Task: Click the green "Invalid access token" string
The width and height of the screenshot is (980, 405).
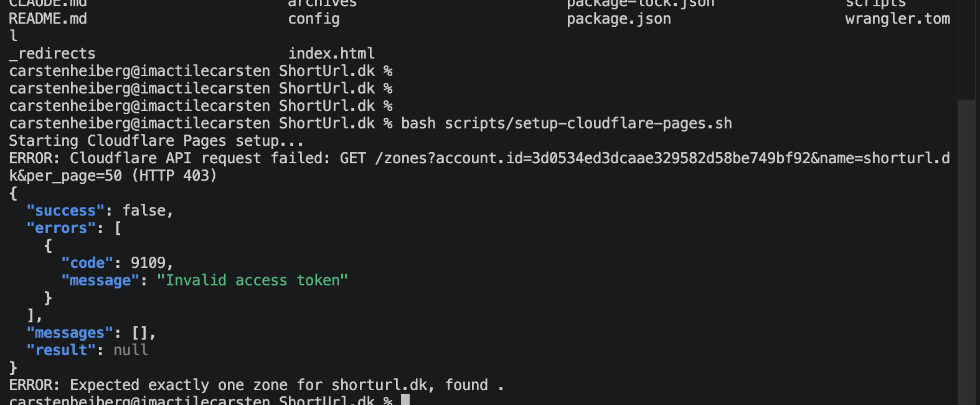Action: (x=252, y=280)
